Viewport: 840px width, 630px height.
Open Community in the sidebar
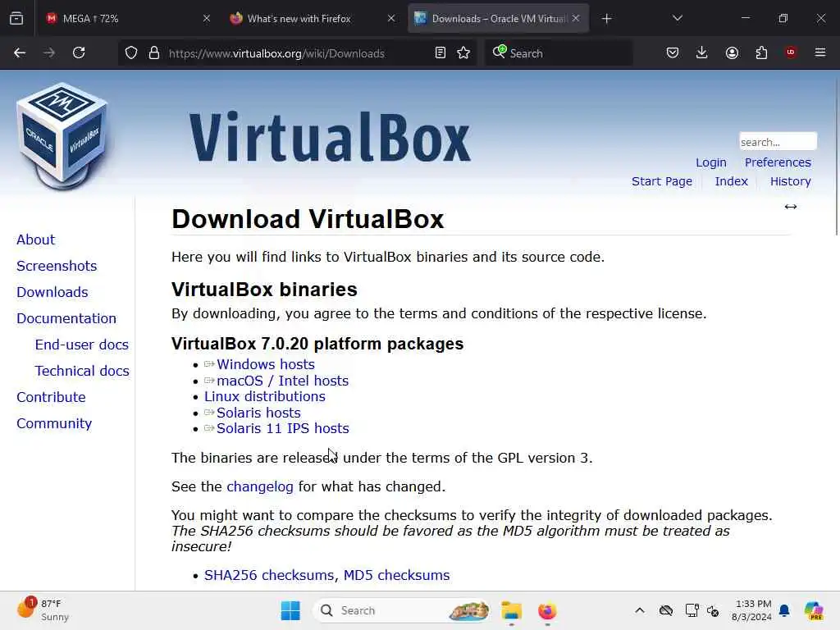point(54,423)
